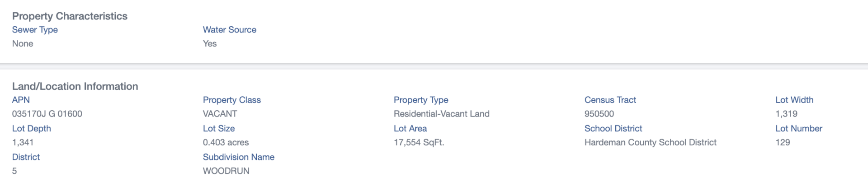Click the Subdivision Name label
Screen dimensions: 868x187
pyautogui.click(x=239, y=157)
